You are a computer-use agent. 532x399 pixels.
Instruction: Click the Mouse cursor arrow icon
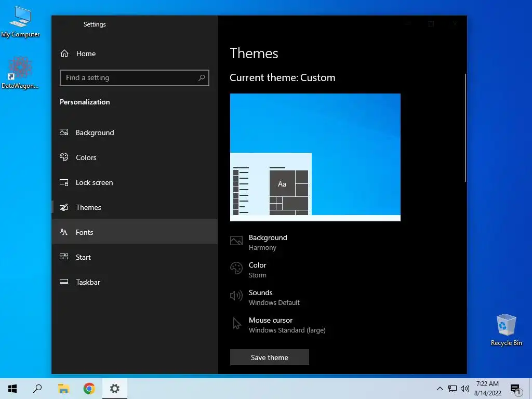coord(237,323)
